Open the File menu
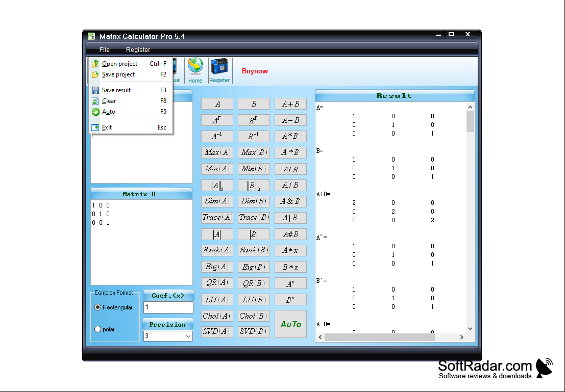 (x=105, y=49)
